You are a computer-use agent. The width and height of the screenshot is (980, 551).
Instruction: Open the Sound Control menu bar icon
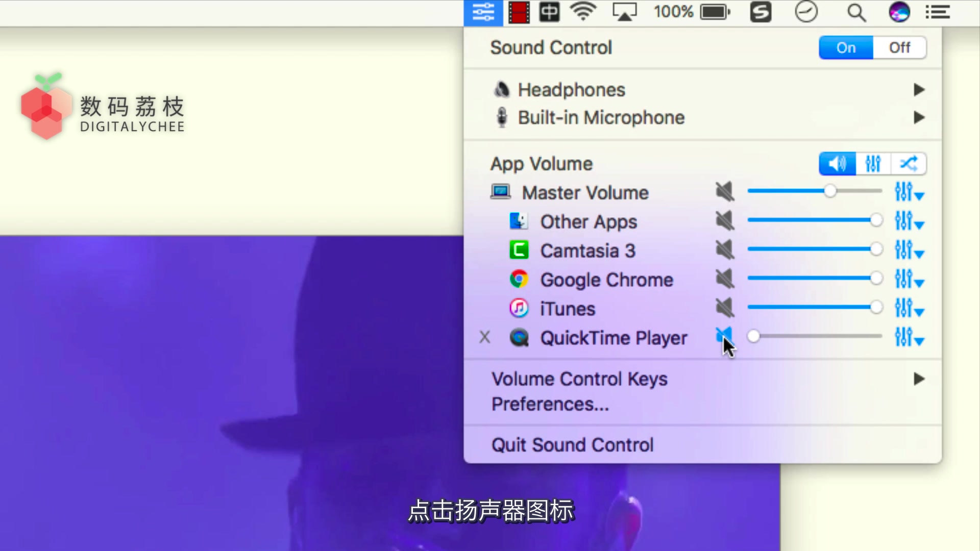click(x=483, y=12)
